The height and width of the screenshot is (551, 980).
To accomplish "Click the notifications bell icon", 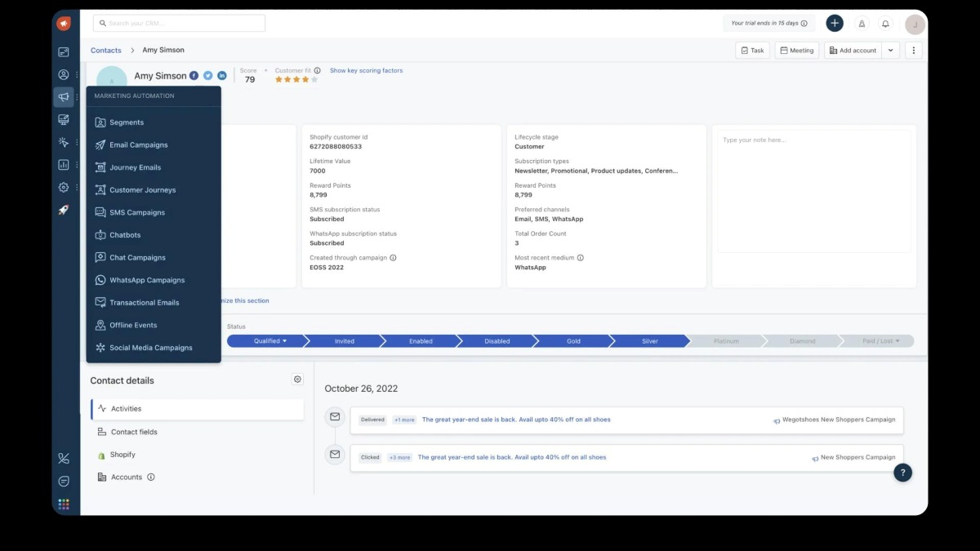I will tap(886, 24).
